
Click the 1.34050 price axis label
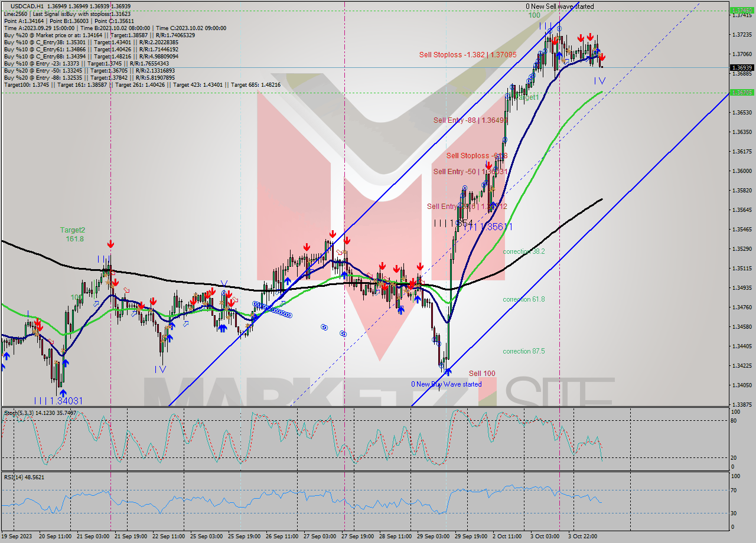coord(741,385)
